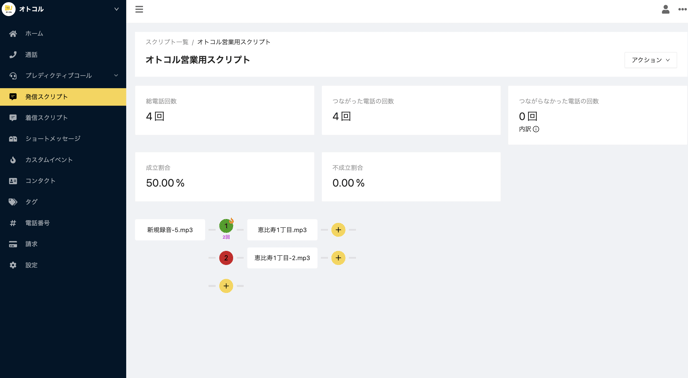
Task: Click the オトコル営業用スクリプト page title
Action: click(x=197, y=60)
